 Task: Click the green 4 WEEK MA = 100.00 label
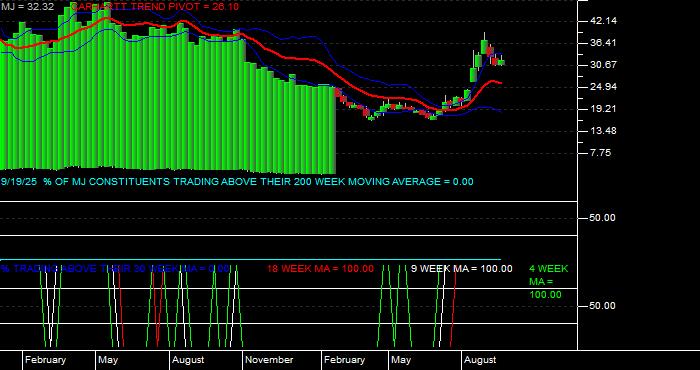[x=549, y=282]
